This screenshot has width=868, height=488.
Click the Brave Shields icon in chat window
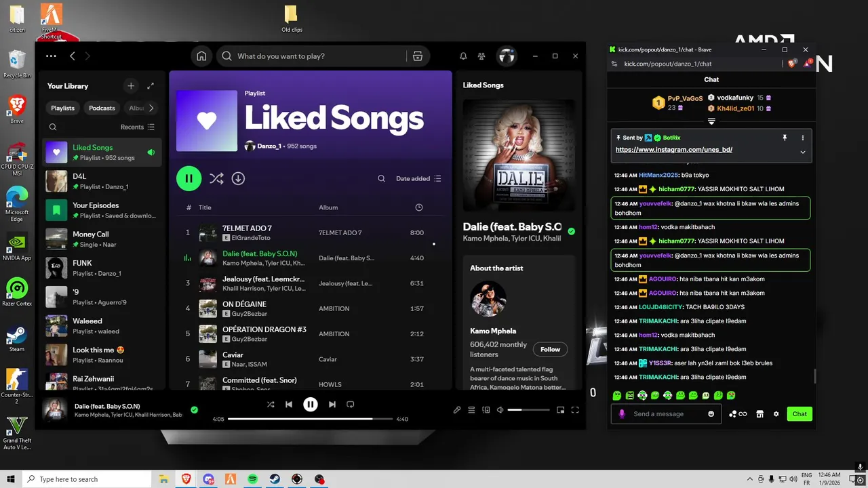click(x=791, y=64)
